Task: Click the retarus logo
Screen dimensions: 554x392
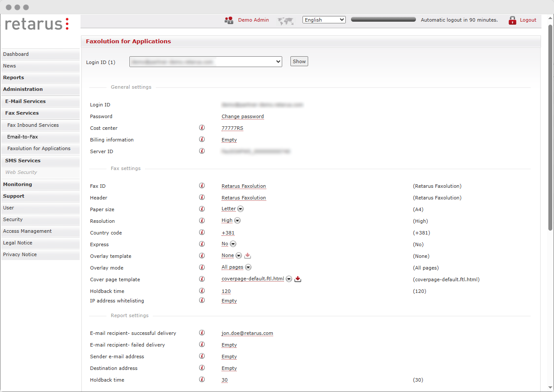Action: click(x=37, y=24)
